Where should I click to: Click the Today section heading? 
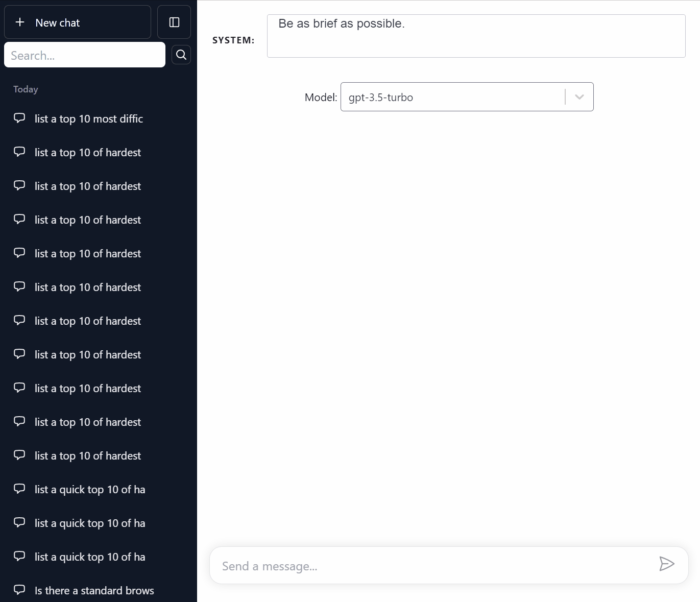coord(26,89)
